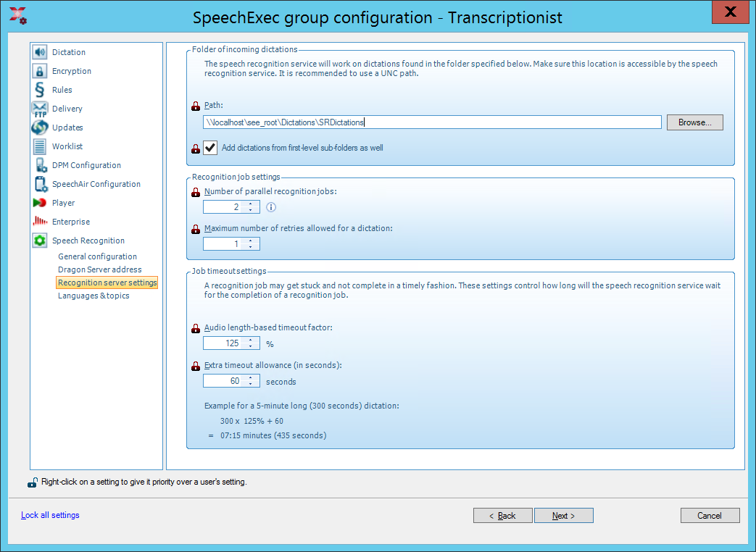Screen dimensions: 756x552
Task: Cancel the group configuration wizard
Action: click(710, 515)
